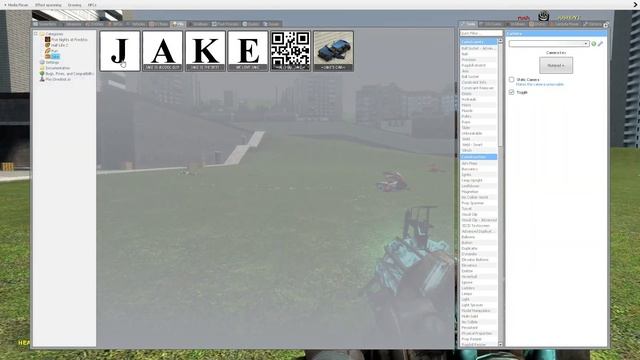Select the active Pills tab
Screen dimensions: 640x360
(x=178, y=24)
